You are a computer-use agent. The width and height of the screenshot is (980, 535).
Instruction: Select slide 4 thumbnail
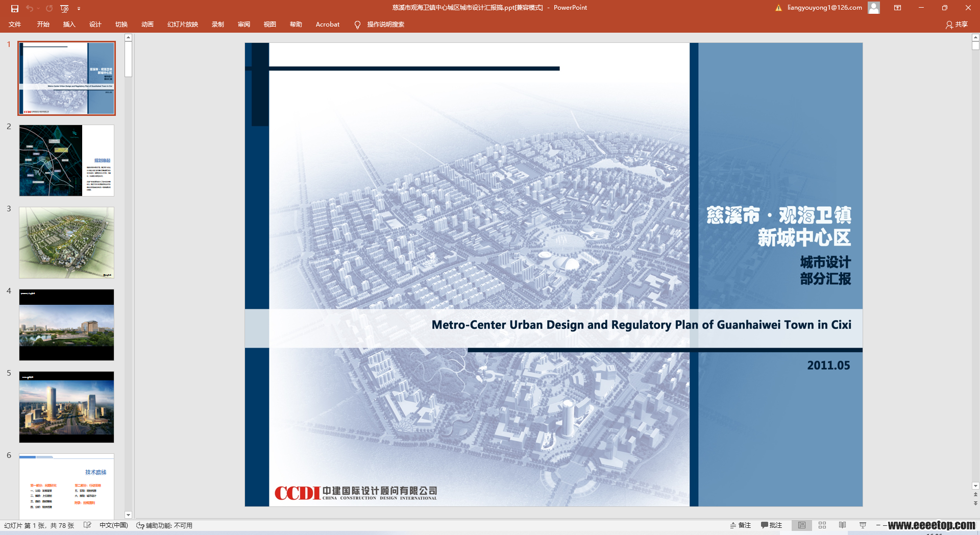pyautogui.click(x=66, y=325)
